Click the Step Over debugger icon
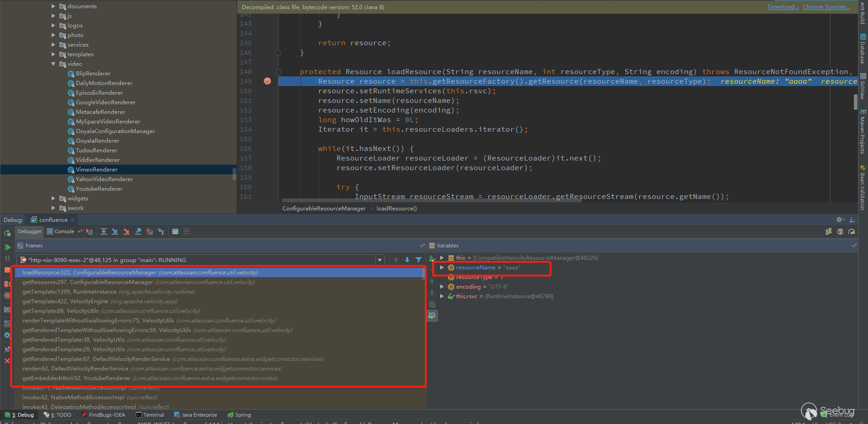 point(104,231)
